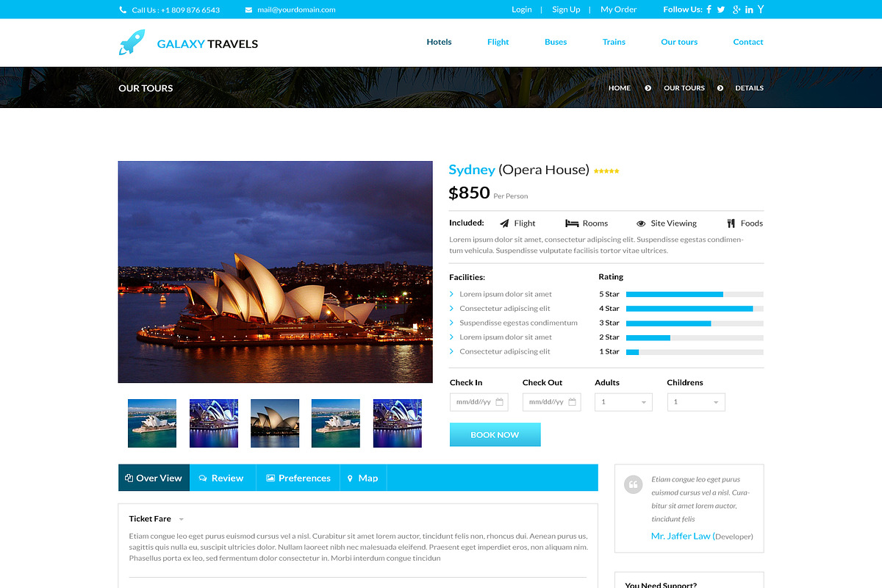Open the Our tours menu item
The width and height of the screenshot is (882, 588).
[x=679, y=42]
